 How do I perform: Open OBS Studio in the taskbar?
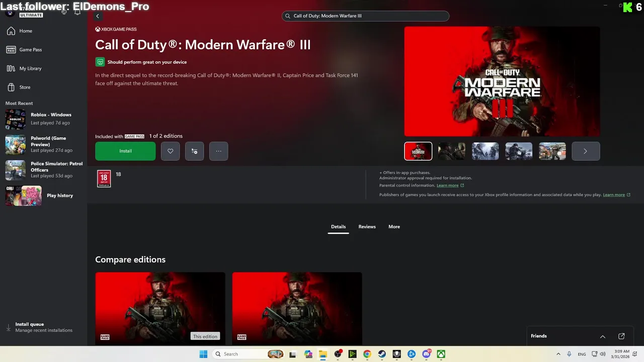[338, 354]
